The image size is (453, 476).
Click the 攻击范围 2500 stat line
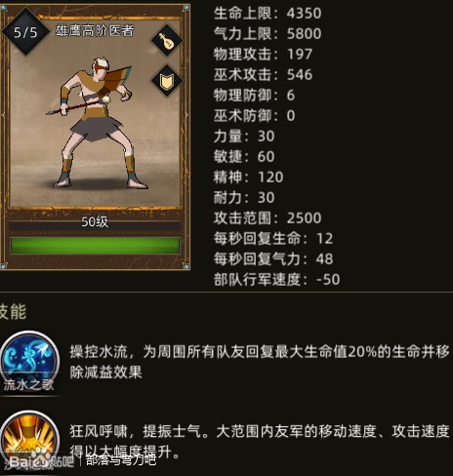coord(268,218)
